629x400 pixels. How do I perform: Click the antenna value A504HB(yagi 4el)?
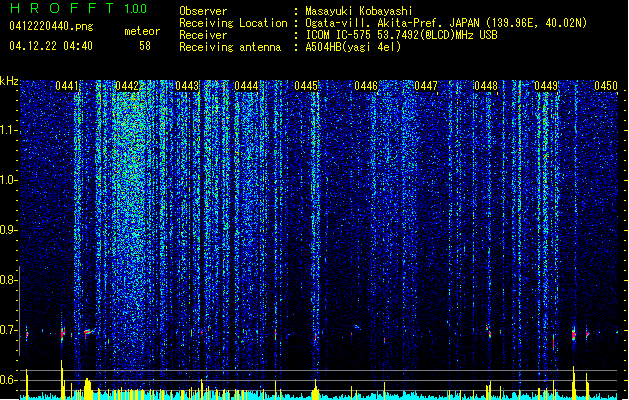click(x=353, y=47)
